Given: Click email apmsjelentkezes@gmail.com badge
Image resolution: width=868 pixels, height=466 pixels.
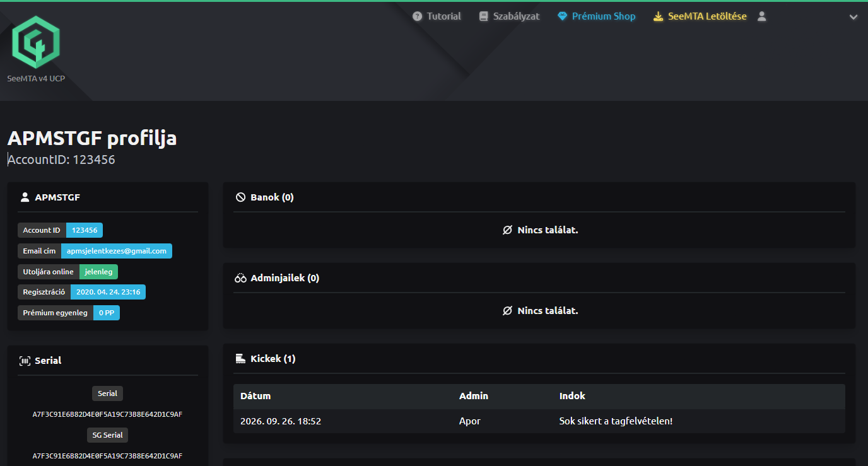Looking at the screenshot, I should pos(117,251).
